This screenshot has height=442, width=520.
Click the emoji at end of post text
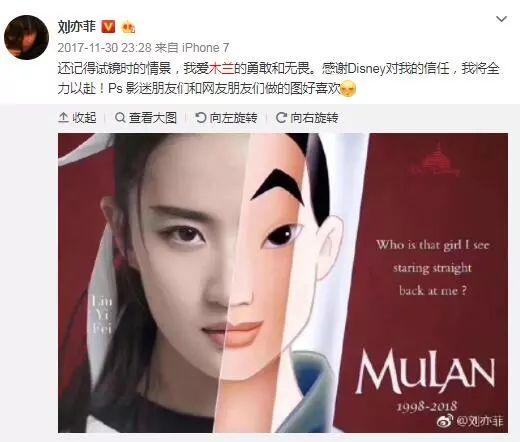(348, 89)
